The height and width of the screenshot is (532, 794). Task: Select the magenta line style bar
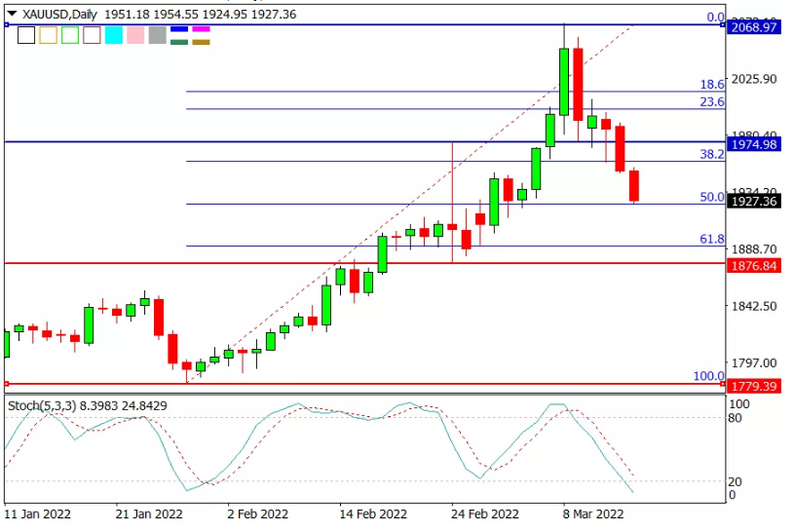pyautogui.click(x=201, y=29)
